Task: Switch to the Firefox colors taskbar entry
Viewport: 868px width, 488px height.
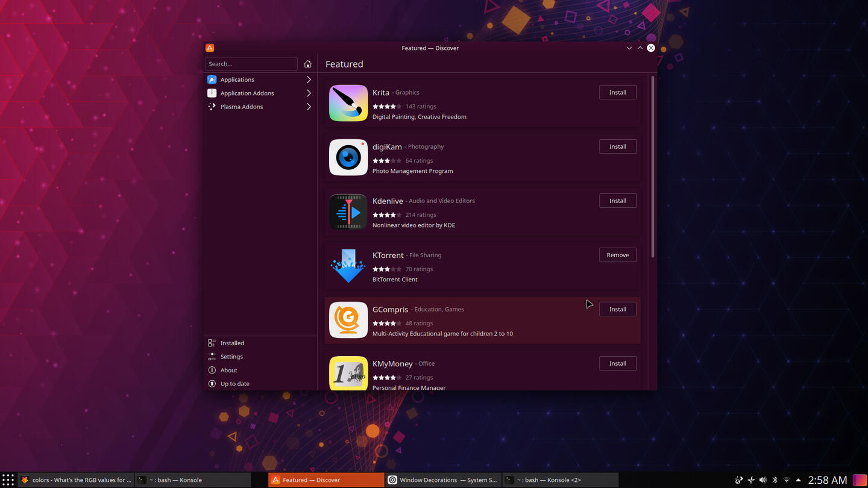Action: (x=77, y=480)
